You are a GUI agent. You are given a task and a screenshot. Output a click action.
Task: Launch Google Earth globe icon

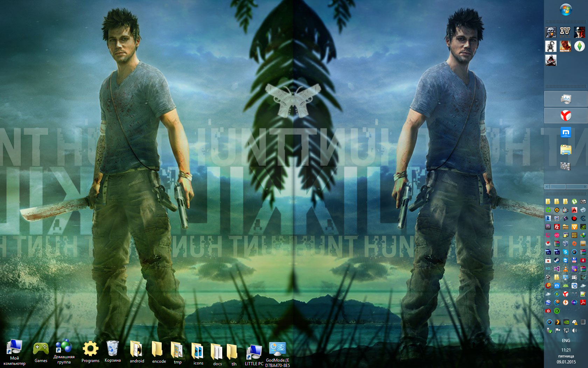pyautogui.click(x=548, y=302)
